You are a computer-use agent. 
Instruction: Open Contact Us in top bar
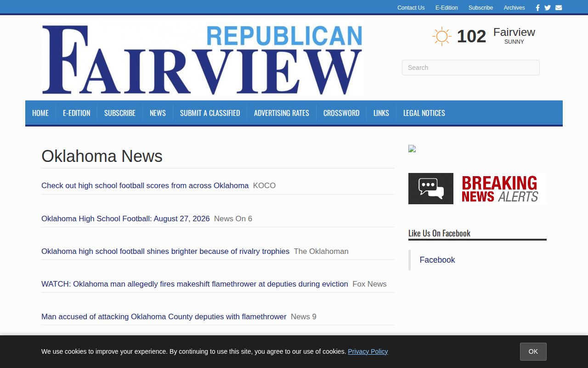[x=411, y=8]
